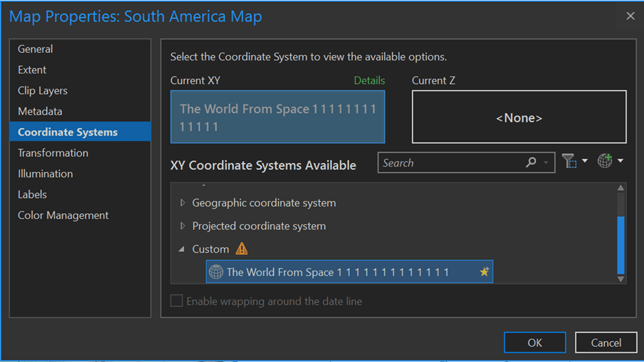Image resolution: width=644 pixels, height=362 pixels.
Task: Open the spatial filter funnel icon
Action: pyautogui.click(x=569, y=162)
